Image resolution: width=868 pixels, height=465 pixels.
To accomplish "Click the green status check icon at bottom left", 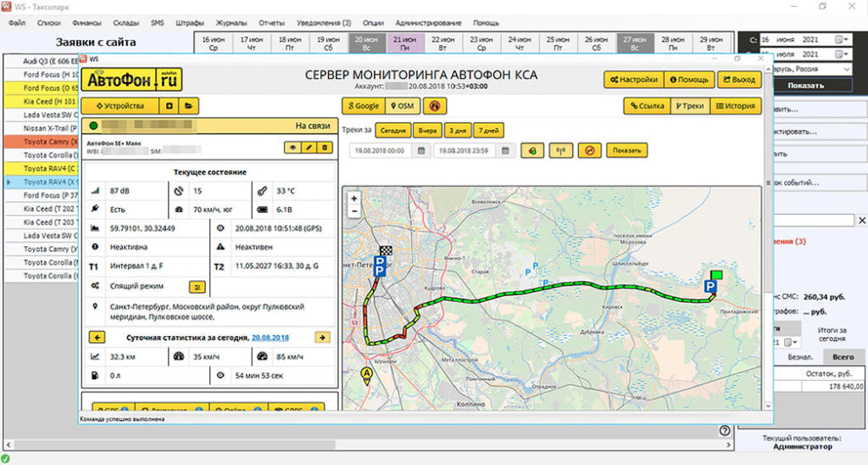I will click(7, 458).
